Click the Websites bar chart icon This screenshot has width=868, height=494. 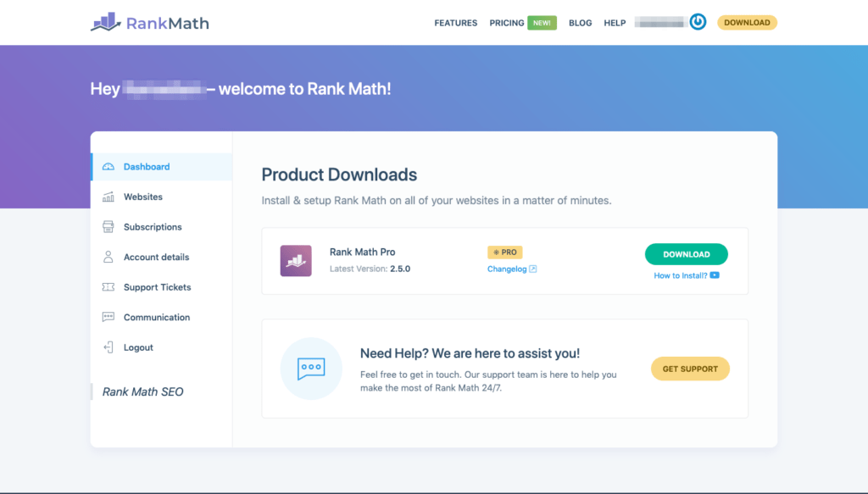108,197
